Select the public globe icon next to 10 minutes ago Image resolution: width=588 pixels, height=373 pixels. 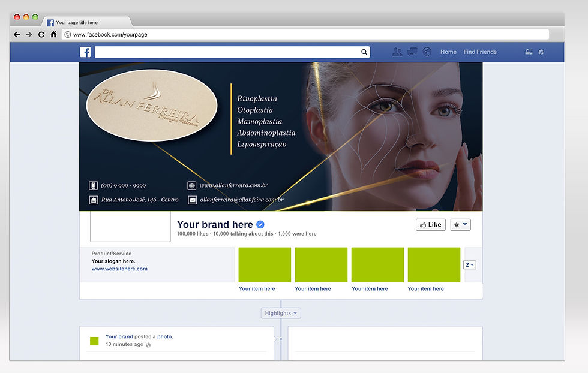click(x=148, y=345)
